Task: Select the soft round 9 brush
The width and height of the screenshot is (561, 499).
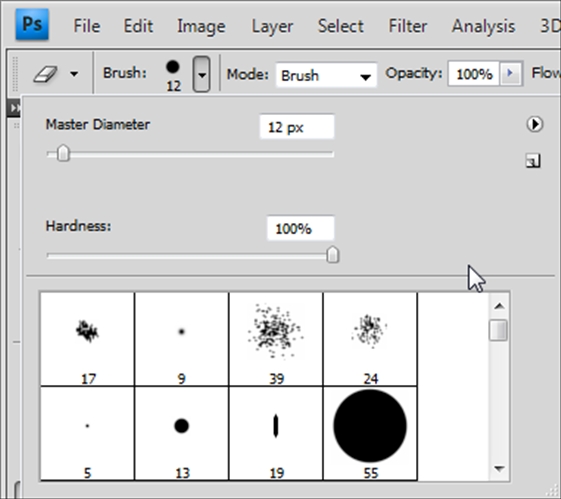Action: click(182, 339)
